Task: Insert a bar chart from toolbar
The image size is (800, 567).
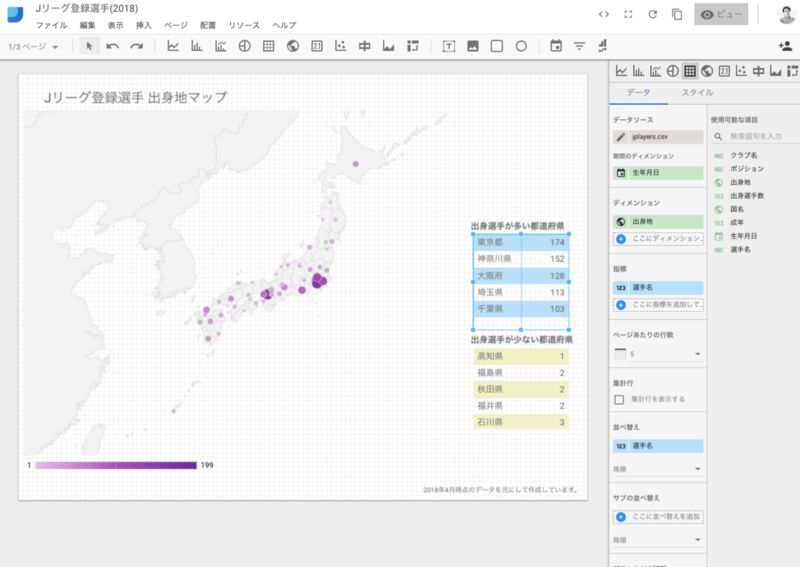Action: pos(196,46)
